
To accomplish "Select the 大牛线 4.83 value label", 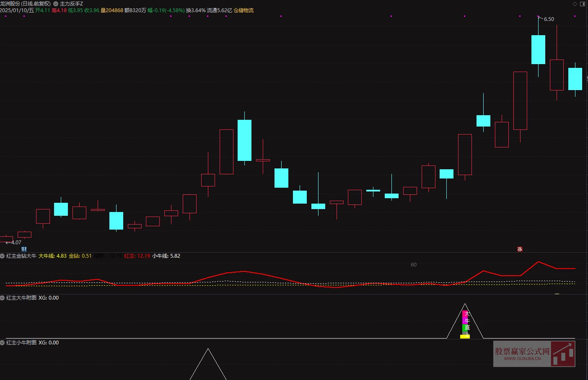I will tap(52, 256).
